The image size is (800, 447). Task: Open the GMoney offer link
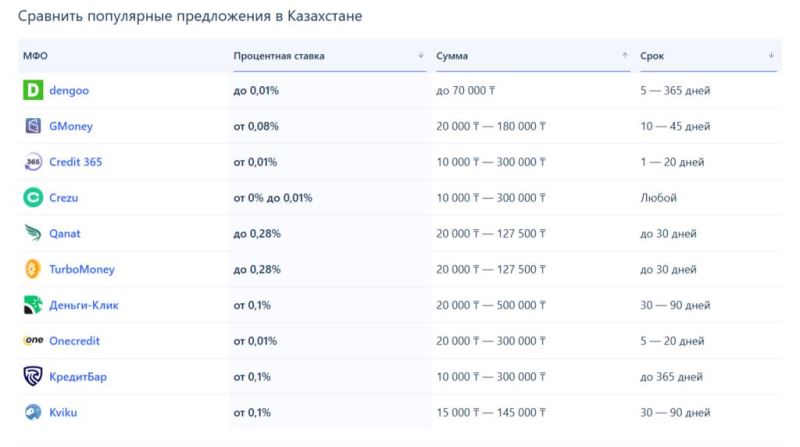coord(71,127)
